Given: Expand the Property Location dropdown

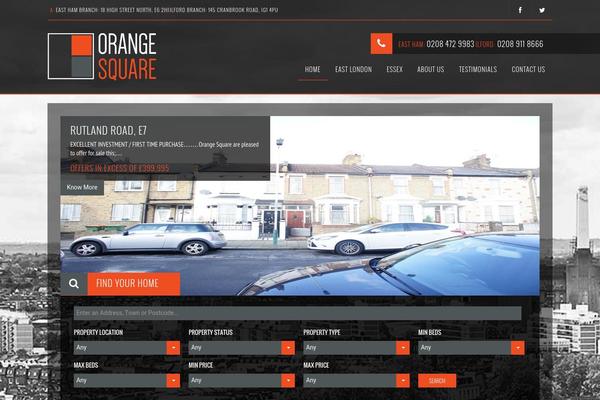Looking at the screenshot, I should [x=126, y=348].
